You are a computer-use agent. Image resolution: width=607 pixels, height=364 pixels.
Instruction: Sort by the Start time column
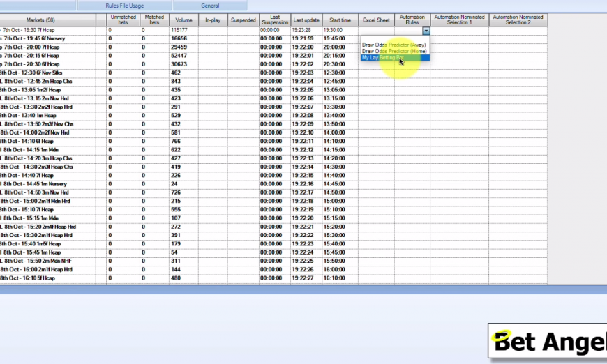[340, 20]
